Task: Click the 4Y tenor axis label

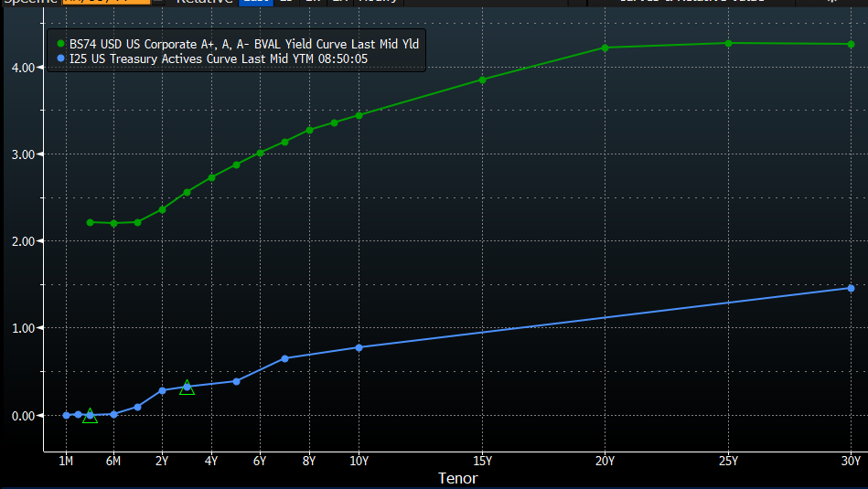Action: (211, 462)
